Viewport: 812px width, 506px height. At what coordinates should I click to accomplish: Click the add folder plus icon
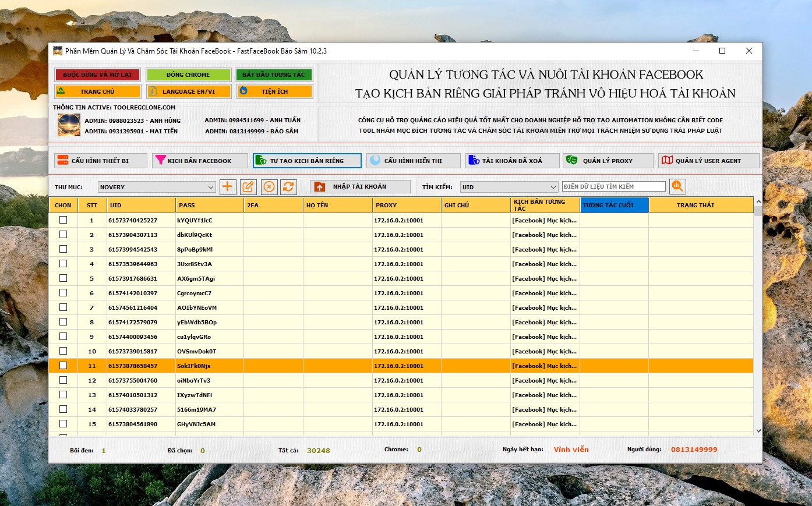pyautogui.click(x=227, y=187)
